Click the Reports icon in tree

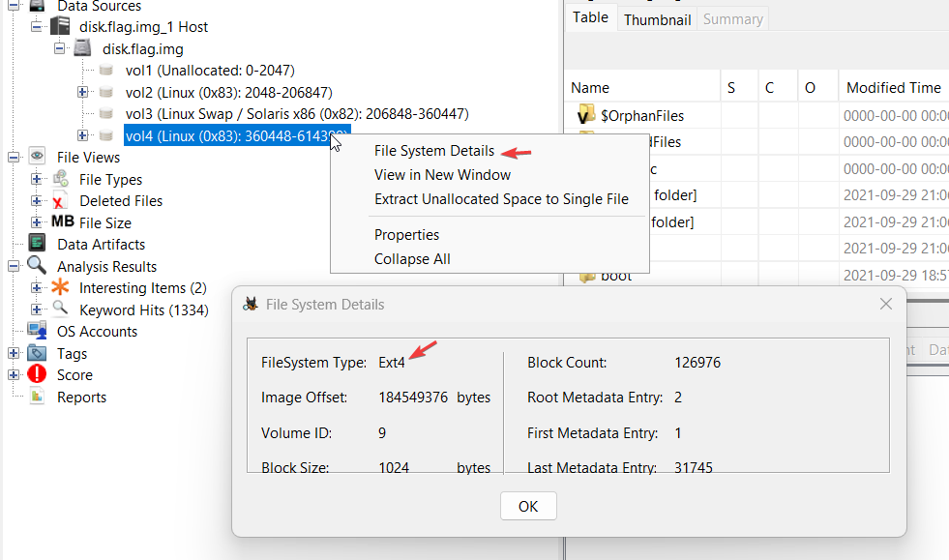pyautogui.click(x=37, y=398)
